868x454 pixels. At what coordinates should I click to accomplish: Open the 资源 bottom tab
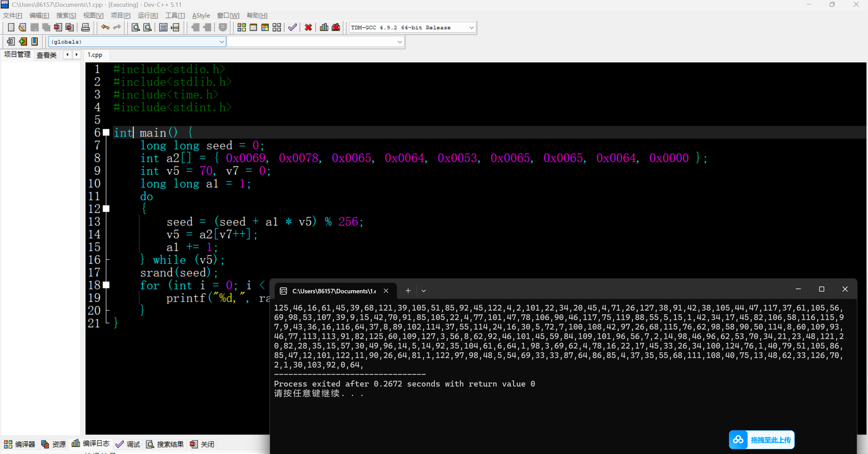click(54, 444)
